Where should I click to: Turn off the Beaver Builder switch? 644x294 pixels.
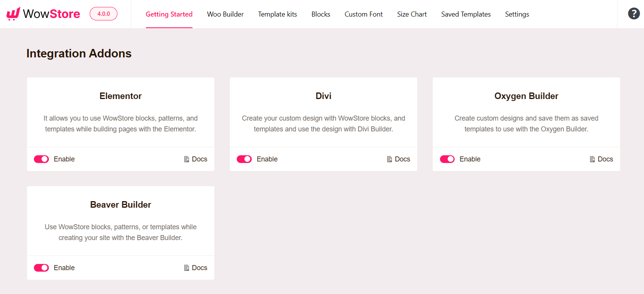[x=42, y=268]
